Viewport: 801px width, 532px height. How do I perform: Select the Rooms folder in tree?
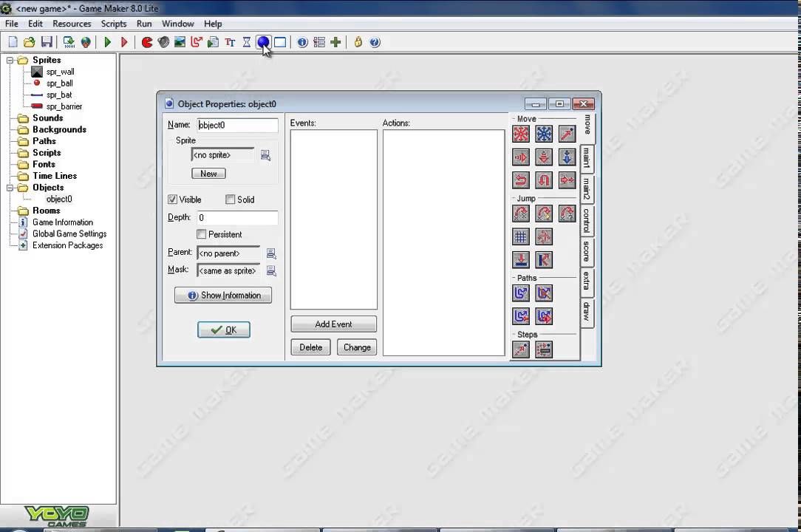[46, 211]
